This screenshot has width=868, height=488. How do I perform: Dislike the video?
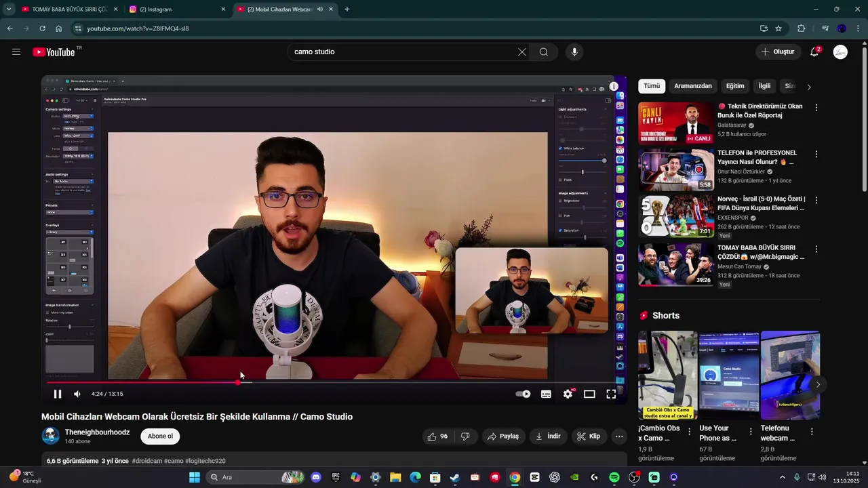[465, 436]
